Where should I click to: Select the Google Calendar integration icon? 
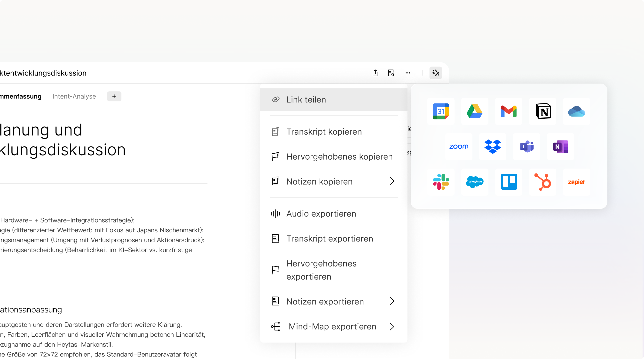[x=441, y=111]
